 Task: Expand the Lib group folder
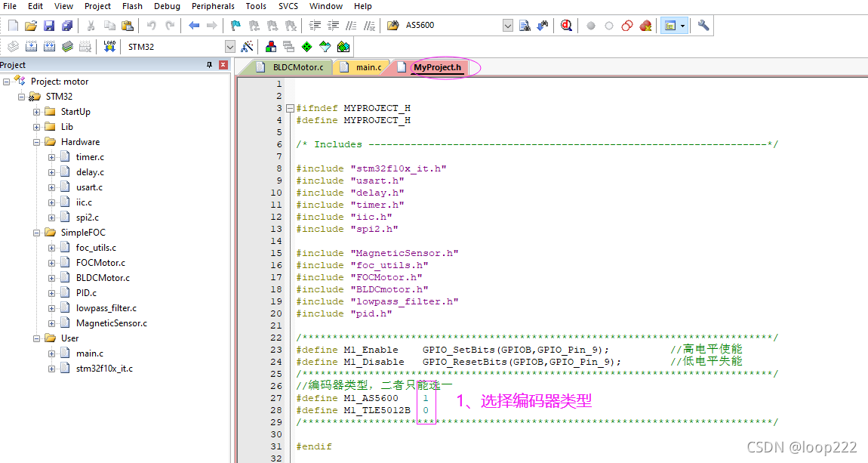click(x=36, y=127)
